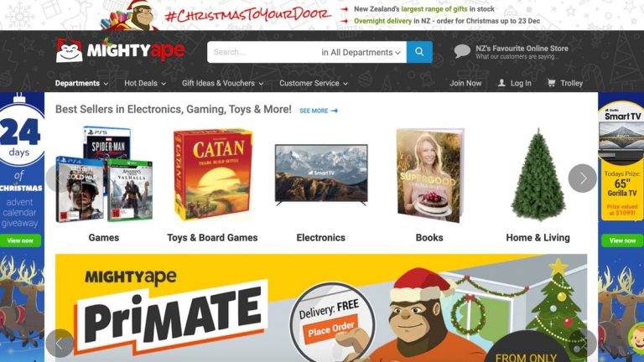This screenshot has width=644, height=362.
Task: Click the blue search magnifier button
Action: click(419, 52)
